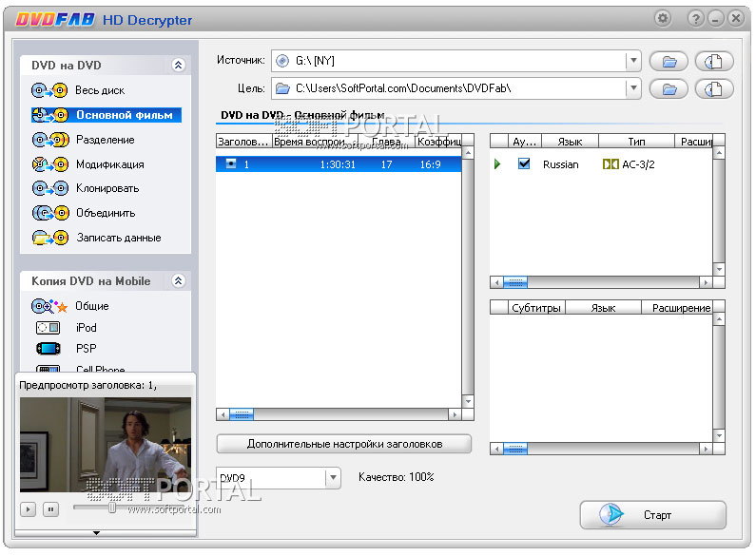Click the Субтитры column header
756x556 pixels.
pos(536,307)
